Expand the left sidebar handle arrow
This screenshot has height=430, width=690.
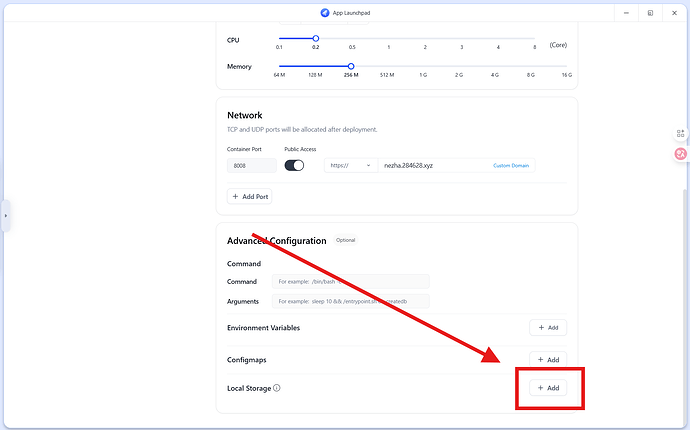pos(6,216)
